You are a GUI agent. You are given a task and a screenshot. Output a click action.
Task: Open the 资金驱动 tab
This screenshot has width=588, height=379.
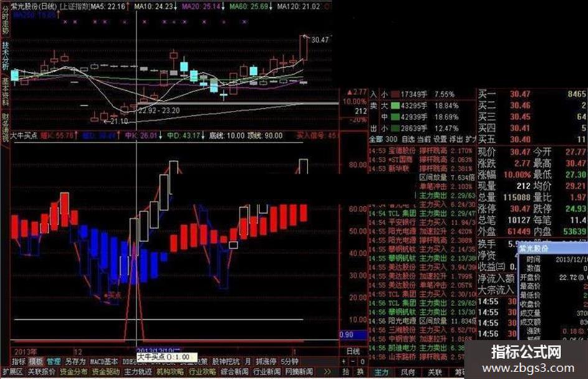(106, 372)
